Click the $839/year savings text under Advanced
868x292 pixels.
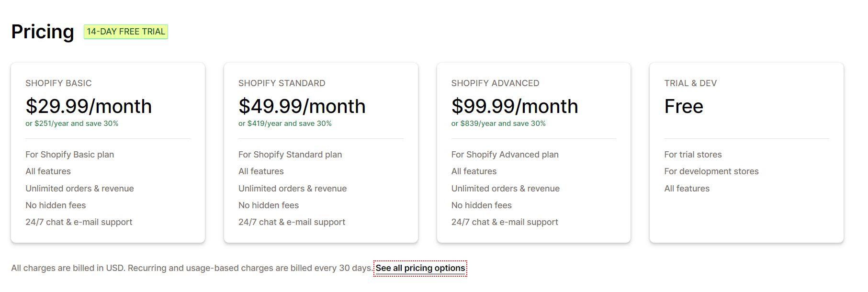(498, 123)
